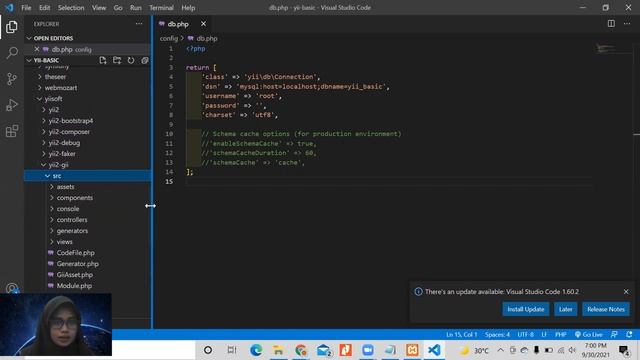Close the db.php editor tab
Image resolution: width=640 pixels, height=360 pixels.
click(x=203, y=24)
